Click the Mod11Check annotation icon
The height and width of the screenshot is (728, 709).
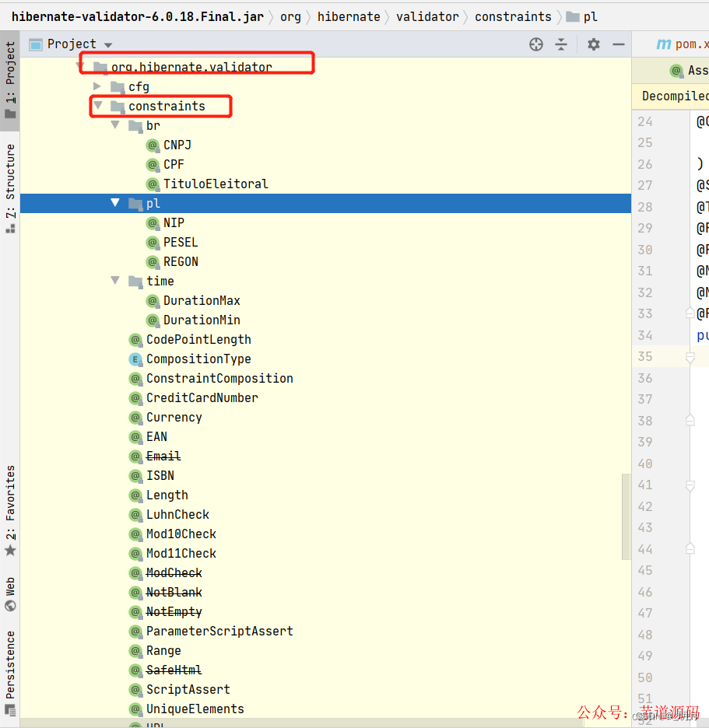click(x=135, y=554)
